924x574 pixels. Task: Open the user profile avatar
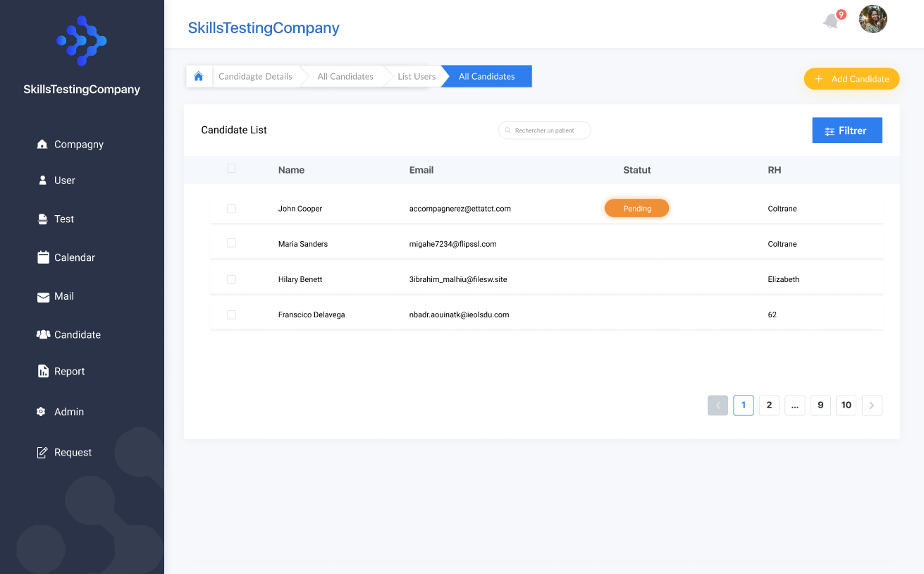pos(873,19)
